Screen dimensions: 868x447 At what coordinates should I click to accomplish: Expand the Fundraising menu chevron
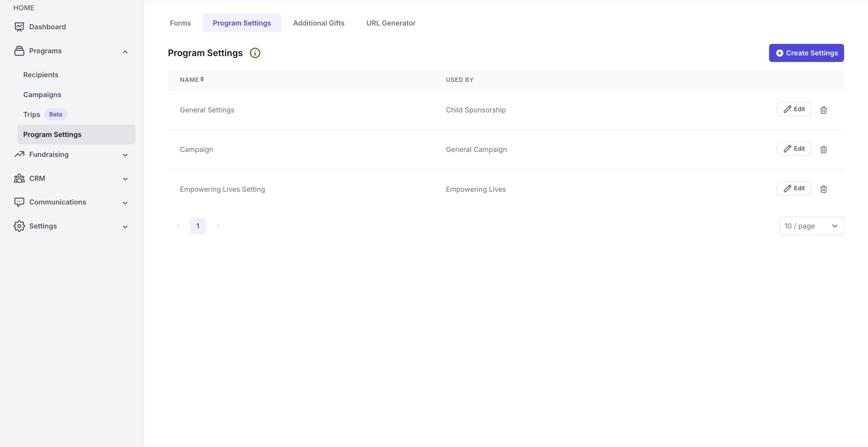pos(125,155)
